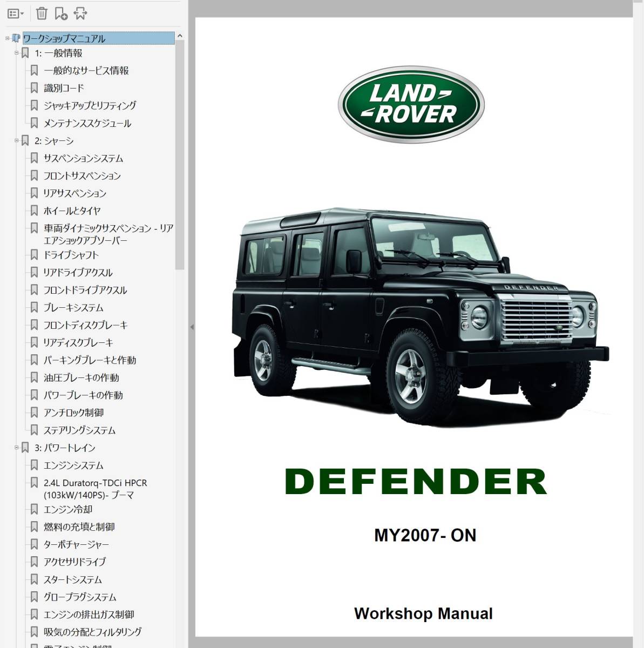Add a new bookmark
Screen dimensions: 644x648
click(x=61, y=13)
